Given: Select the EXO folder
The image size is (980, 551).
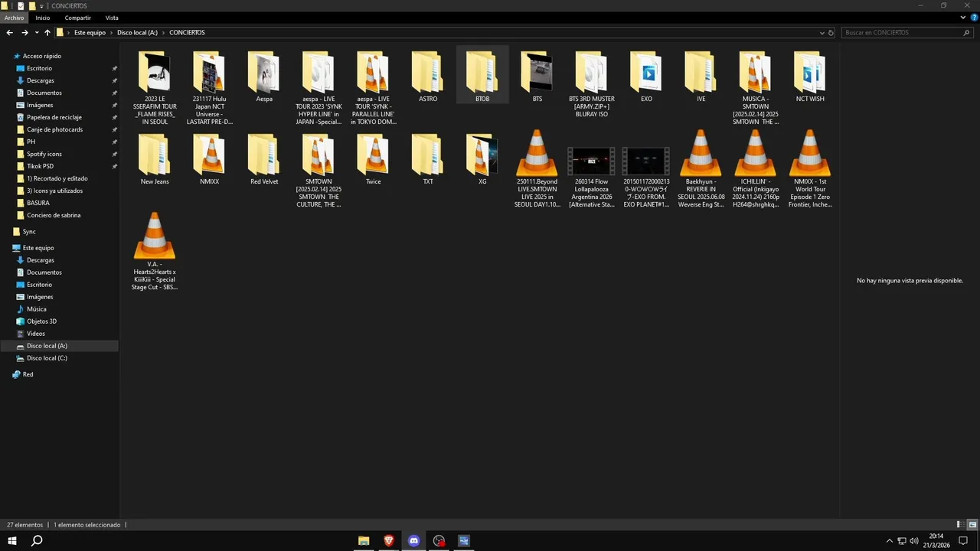Looking at the screenshot, I should (646, 75).
